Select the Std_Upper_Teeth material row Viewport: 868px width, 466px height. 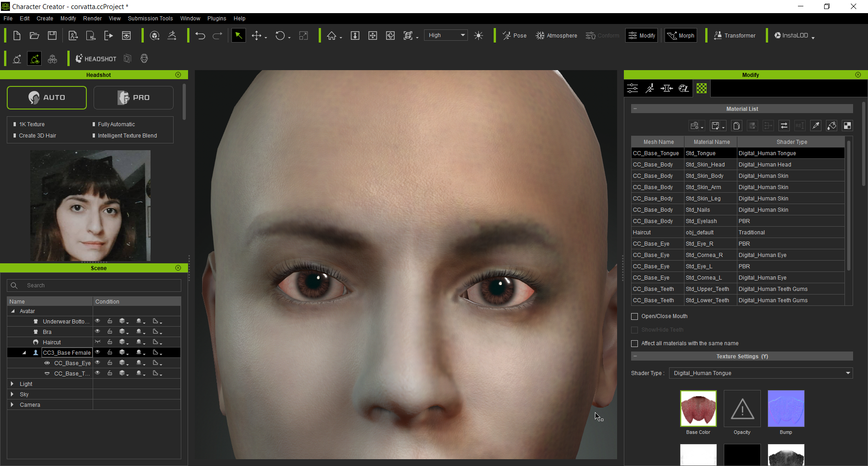point(738,289)
